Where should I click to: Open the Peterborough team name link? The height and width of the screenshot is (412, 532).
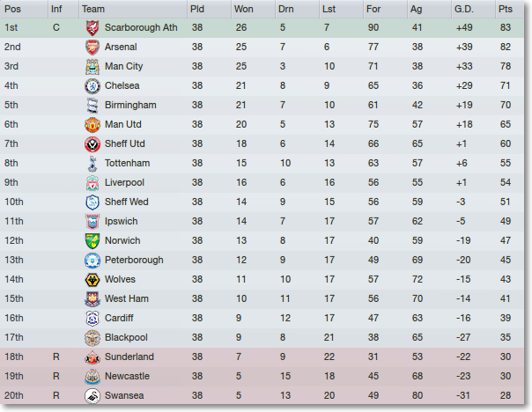point(134,260)
